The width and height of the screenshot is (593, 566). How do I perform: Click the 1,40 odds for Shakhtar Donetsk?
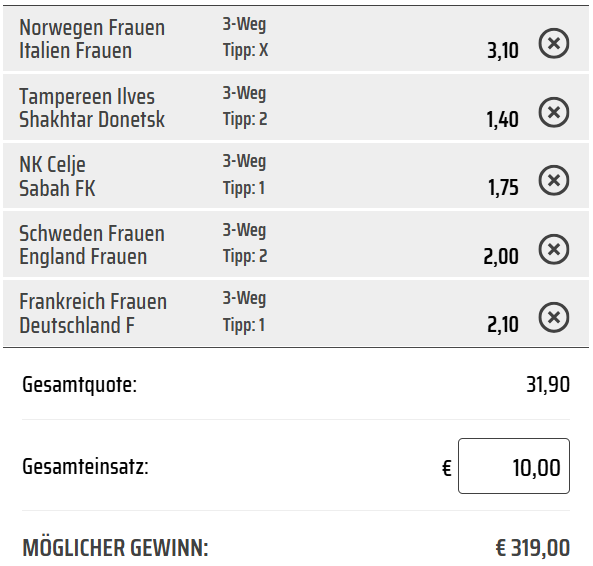[503, 119]
